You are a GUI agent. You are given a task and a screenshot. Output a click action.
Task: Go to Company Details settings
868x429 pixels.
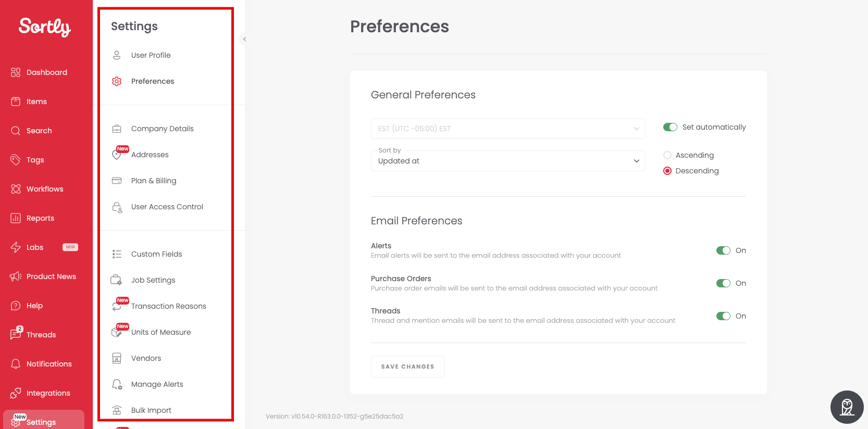tap(162, 129)
